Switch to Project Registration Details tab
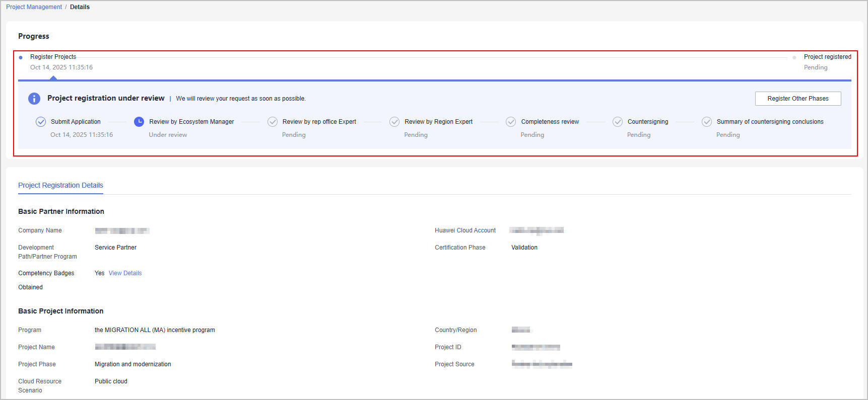 pyautogui.click(x=60, y=185)
